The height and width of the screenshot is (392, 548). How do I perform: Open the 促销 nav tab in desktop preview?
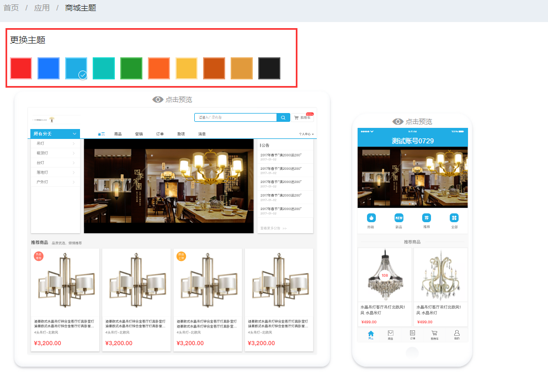[x=139, y=134]
